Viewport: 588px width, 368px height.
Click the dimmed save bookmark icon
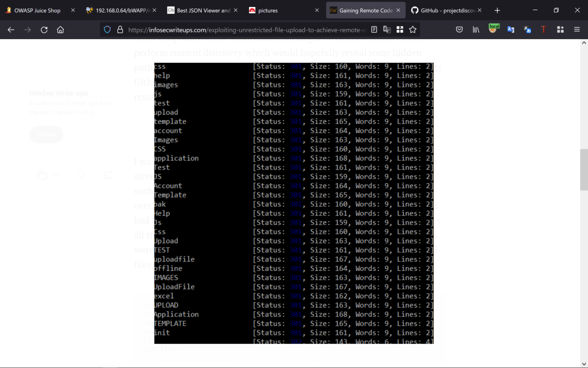[108, 175]
